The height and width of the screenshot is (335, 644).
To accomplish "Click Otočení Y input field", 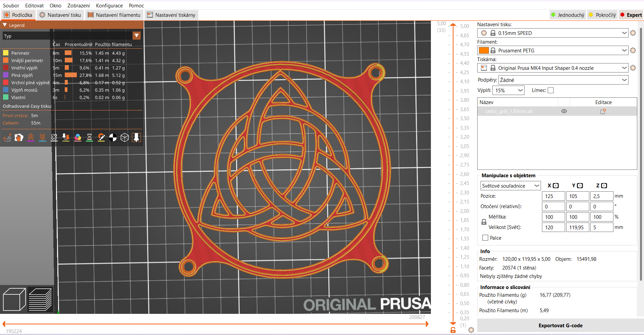I will point(578,206).
